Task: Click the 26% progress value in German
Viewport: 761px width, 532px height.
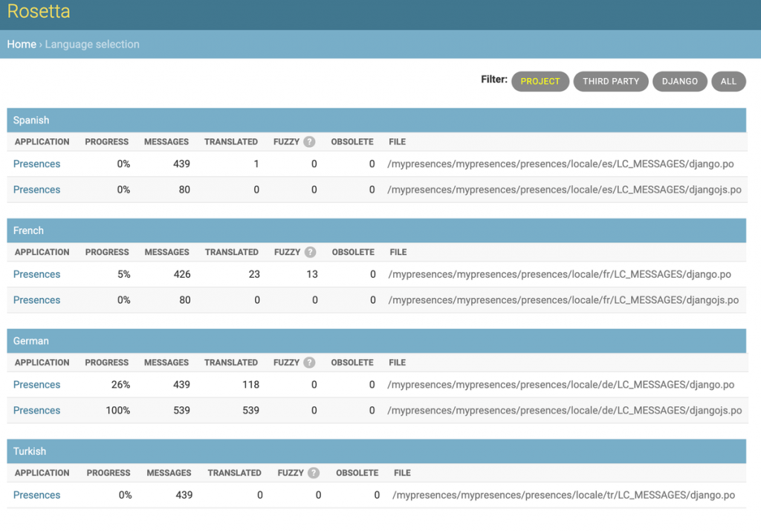Action: click(x=120, y=384)
